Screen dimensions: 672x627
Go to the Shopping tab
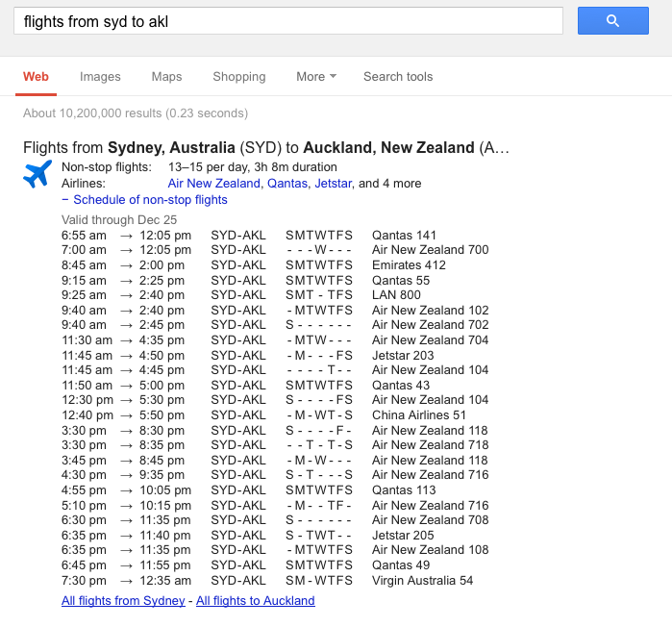coord(239,77)
